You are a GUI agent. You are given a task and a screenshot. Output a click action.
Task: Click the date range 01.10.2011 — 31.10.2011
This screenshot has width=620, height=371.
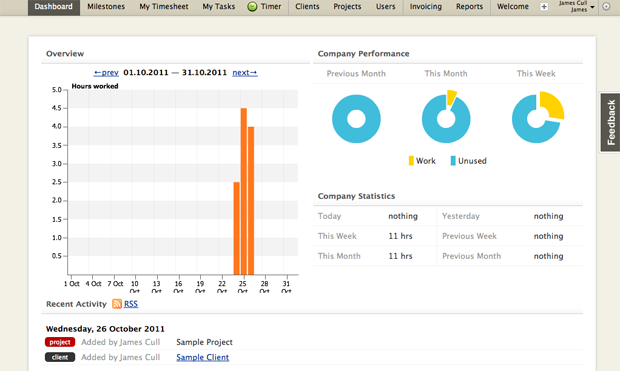[x=175, y=73]
